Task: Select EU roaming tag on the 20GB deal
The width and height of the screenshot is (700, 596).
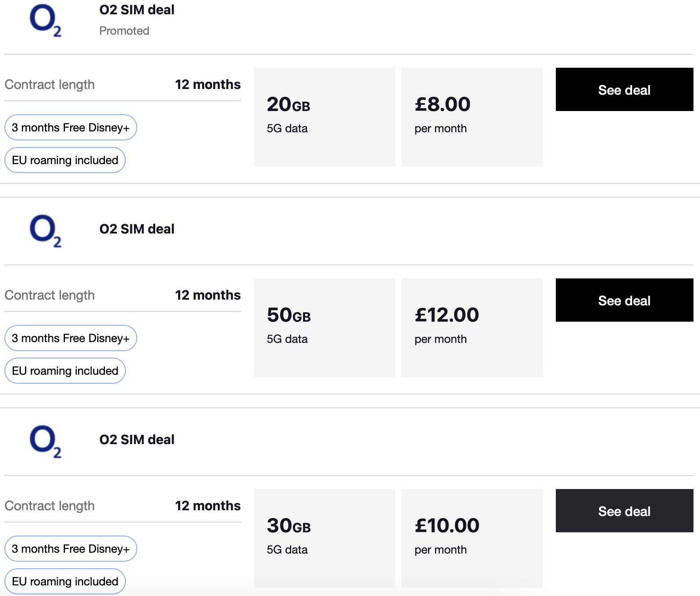Action: point(65,160)
